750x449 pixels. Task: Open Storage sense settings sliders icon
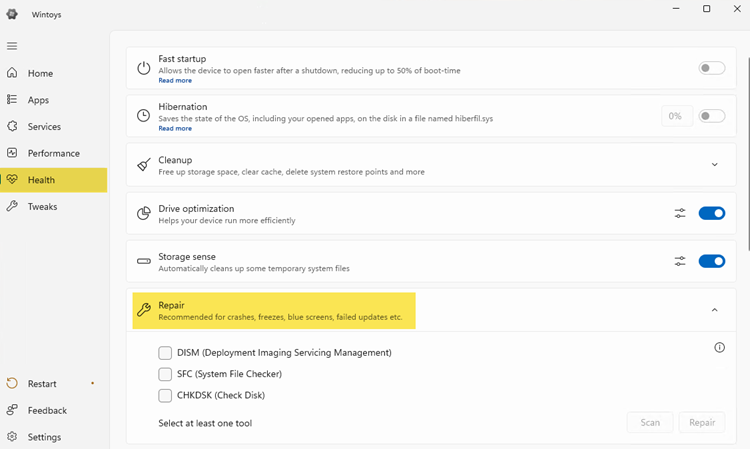pyautogui.click(x=680, y=261)
